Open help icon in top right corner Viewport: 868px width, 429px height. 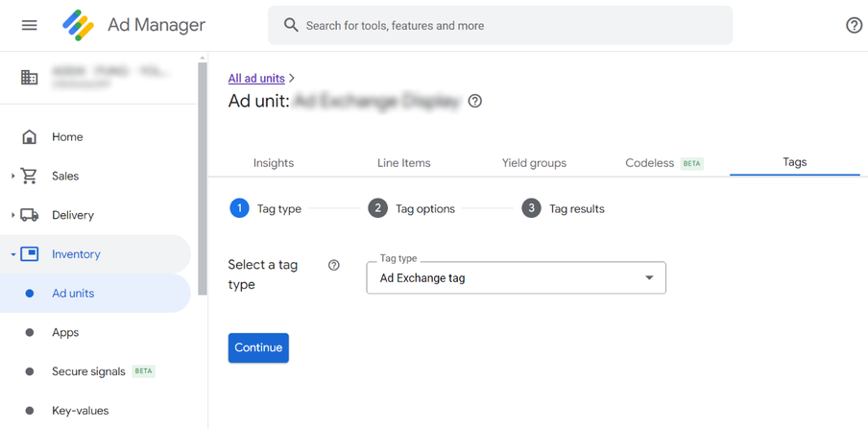coord(854,26)
